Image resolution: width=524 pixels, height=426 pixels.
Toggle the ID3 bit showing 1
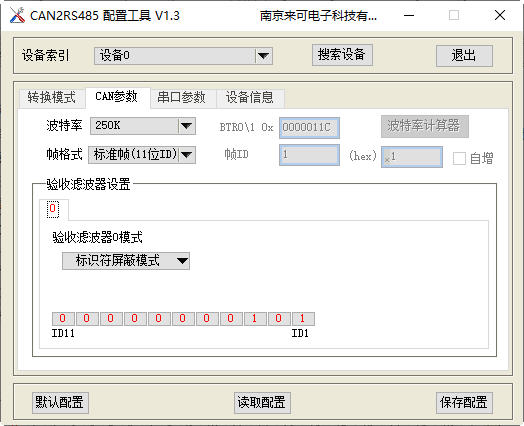(255, 319)
